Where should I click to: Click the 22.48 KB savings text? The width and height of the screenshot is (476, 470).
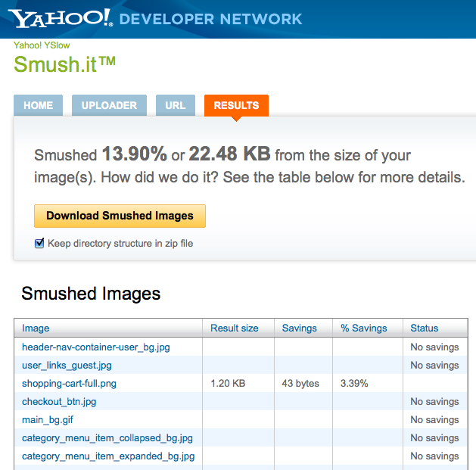pos(229,154)
